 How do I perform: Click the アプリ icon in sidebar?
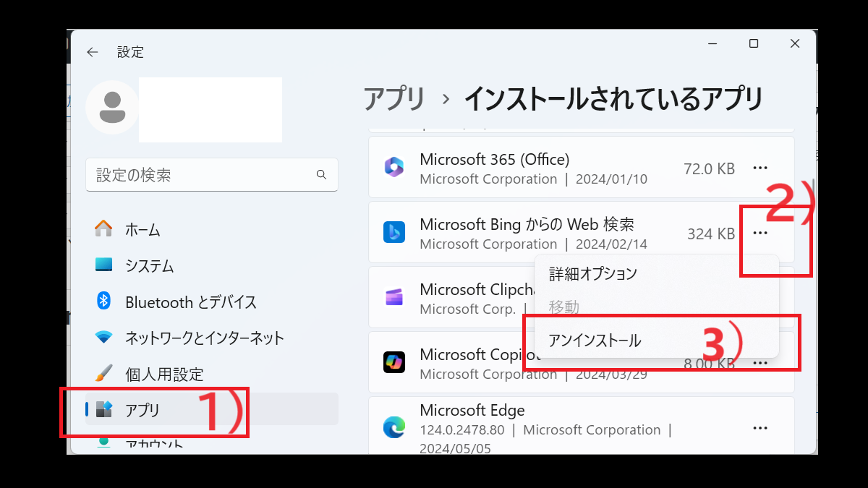(104, 409)
